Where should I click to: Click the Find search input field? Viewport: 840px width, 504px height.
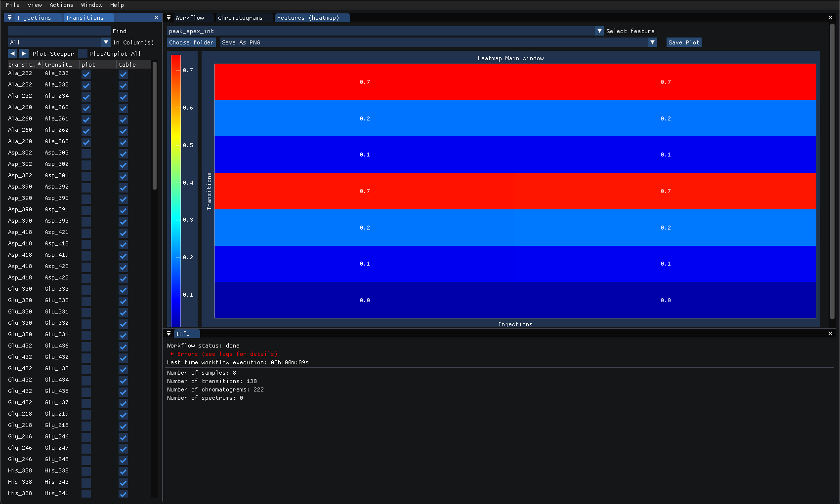59,31
